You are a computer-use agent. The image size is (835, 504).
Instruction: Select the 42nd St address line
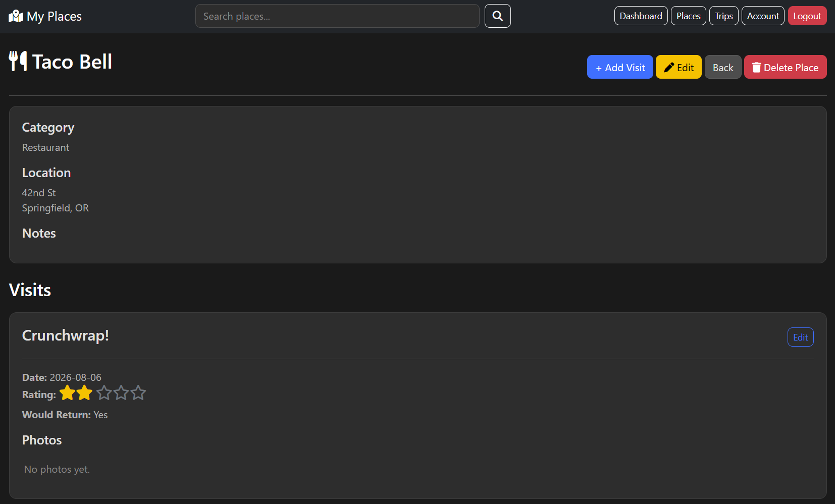coord(39,193)
